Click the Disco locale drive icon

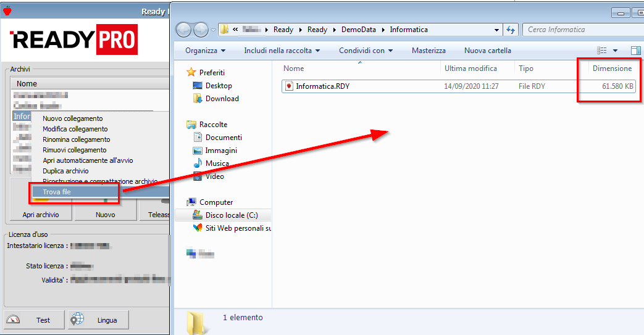click(198, 215)
